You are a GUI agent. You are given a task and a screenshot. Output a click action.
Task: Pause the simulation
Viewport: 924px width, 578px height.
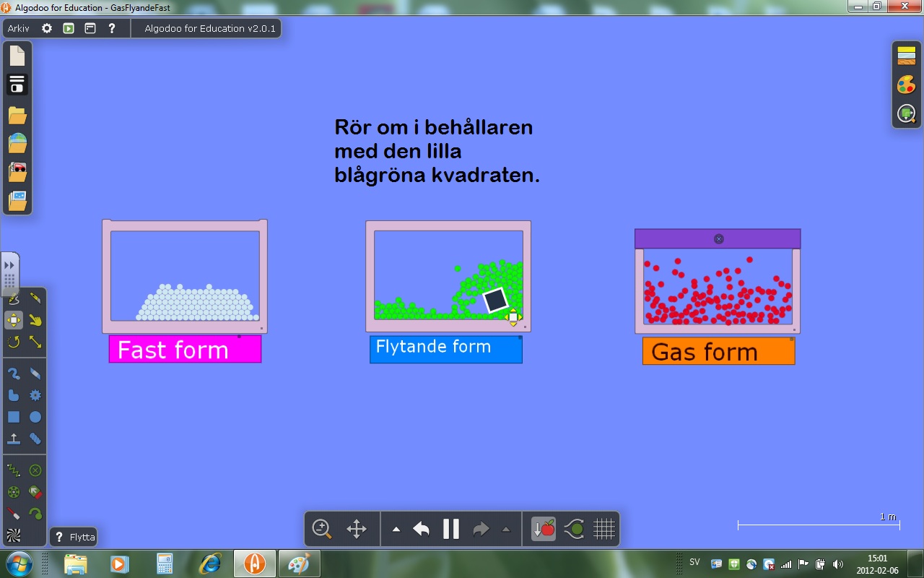pyautogui.click(x=451, y=529)
